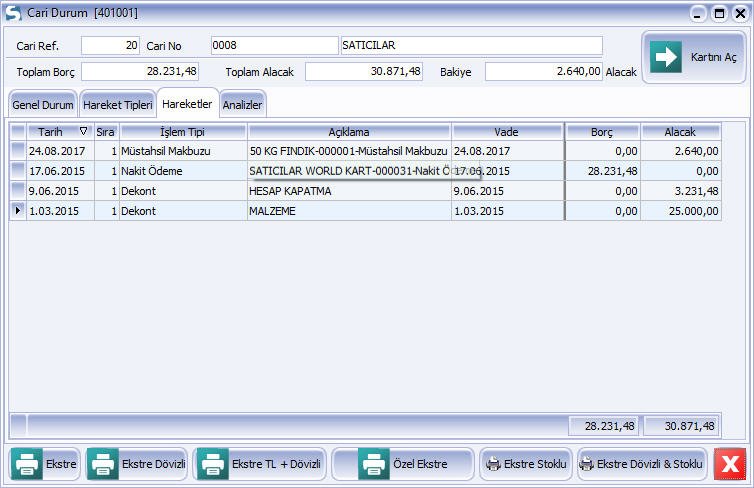Screen dimensions: 754x488
Task: Sort by Tarih column header arrow
Action: pyautogui.click(x=83, y=132)
